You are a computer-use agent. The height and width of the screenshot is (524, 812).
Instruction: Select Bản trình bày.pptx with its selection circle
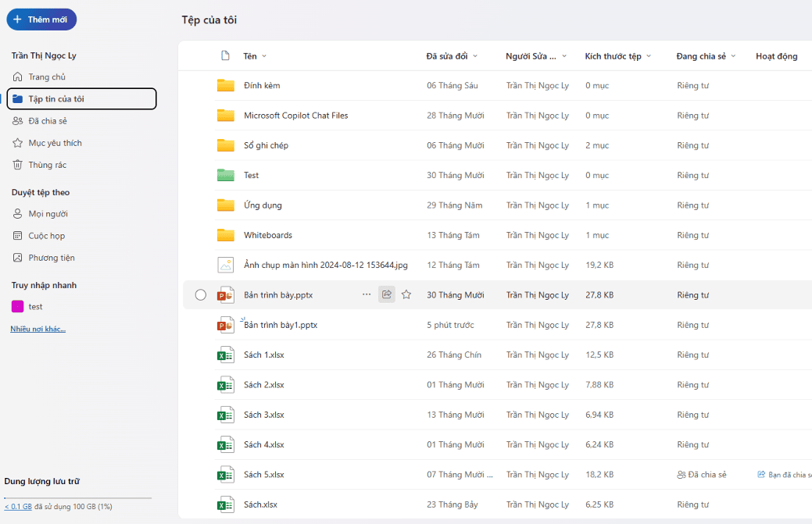200,295
